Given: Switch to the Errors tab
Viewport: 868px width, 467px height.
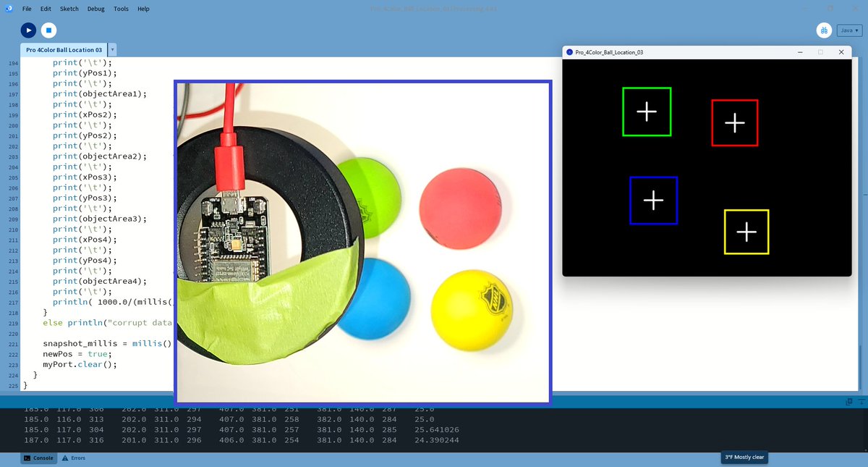Looking at the screenshot, I should (x=73, y=458).
